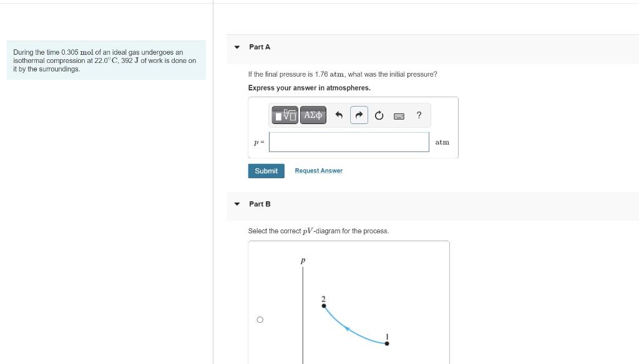Click the undo arrow icon
The height and width of the screenshot is (364, 639).
(339, 115)
